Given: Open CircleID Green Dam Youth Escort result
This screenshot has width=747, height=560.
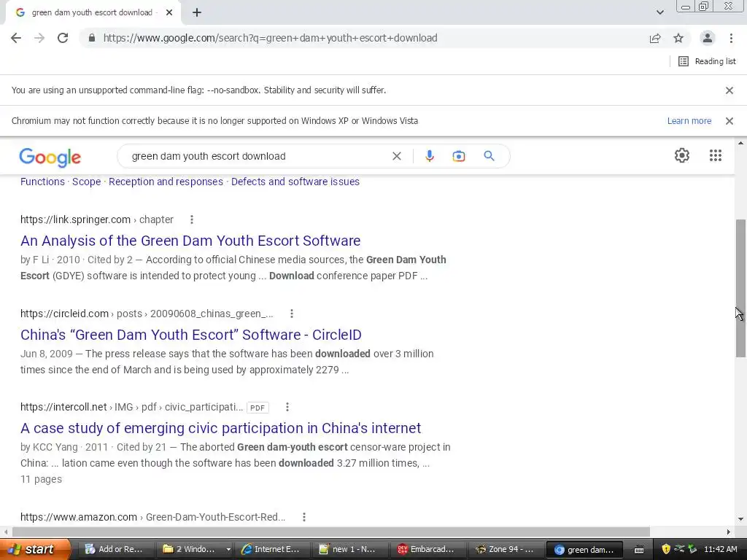Looking at the screenshot, I should pos(190,335).
